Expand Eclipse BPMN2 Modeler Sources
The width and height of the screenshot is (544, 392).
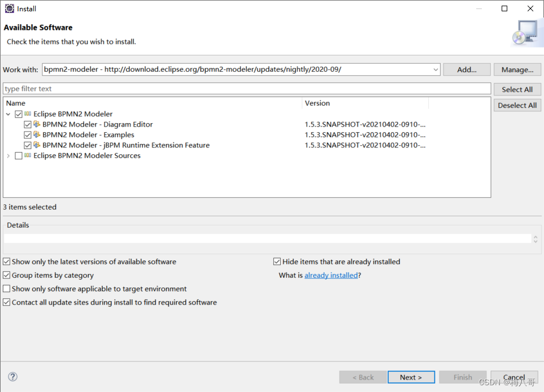click(8, 155)
